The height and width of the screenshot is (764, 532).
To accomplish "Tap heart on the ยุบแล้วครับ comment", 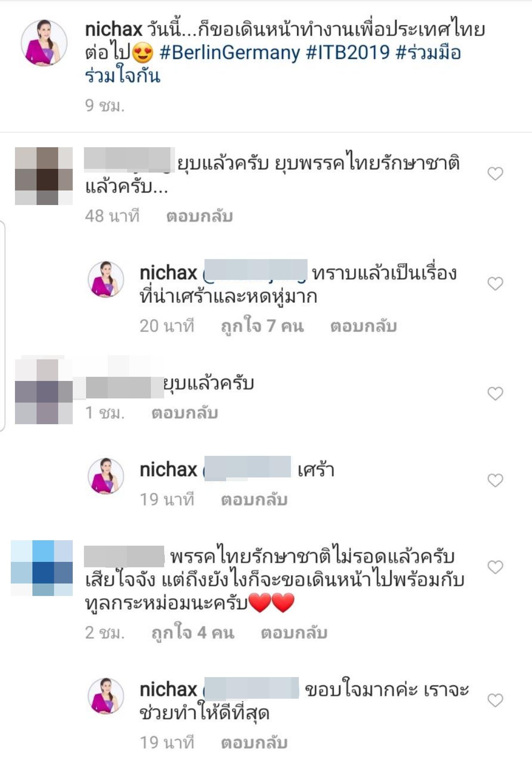I will pyautogui.click(x=495, y=393).
